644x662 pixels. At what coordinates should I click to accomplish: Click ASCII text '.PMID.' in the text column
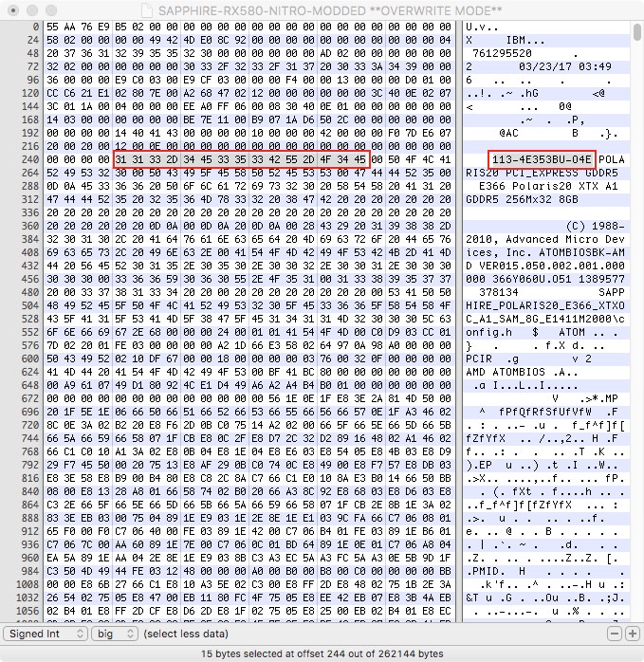[x=486, y=571]
